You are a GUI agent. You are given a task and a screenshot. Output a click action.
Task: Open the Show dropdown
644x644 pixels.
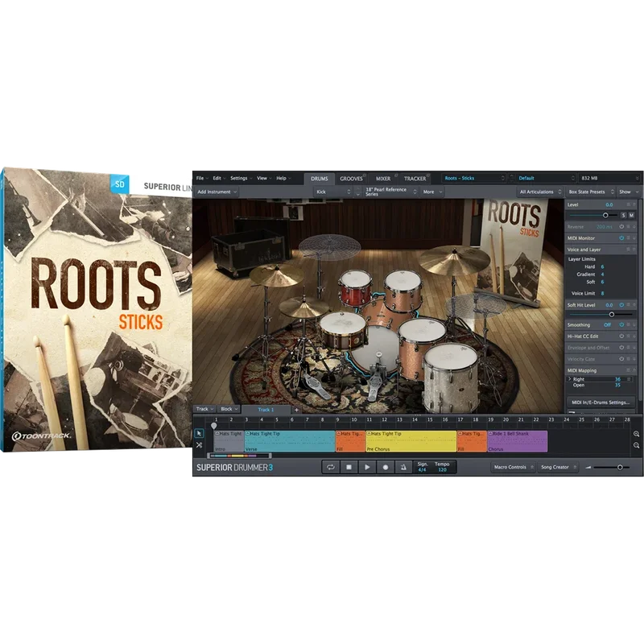629,192
